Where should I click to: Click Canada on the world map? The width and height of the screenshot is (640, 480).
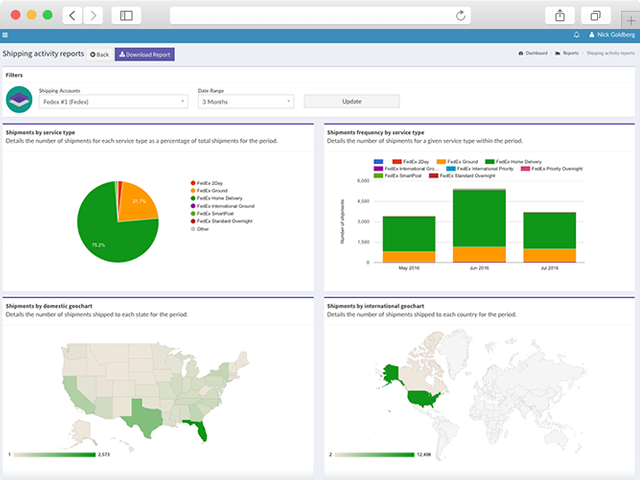(x=420, y=378)
